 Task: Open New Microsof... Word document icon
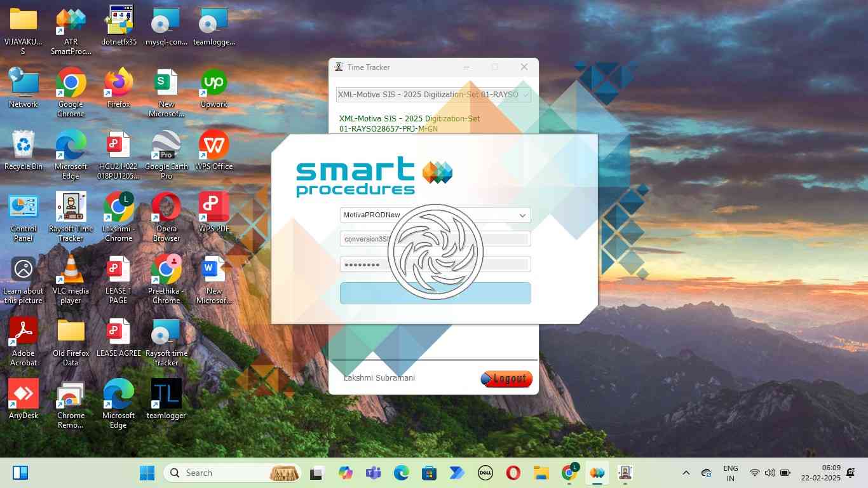tap(214, 280)
